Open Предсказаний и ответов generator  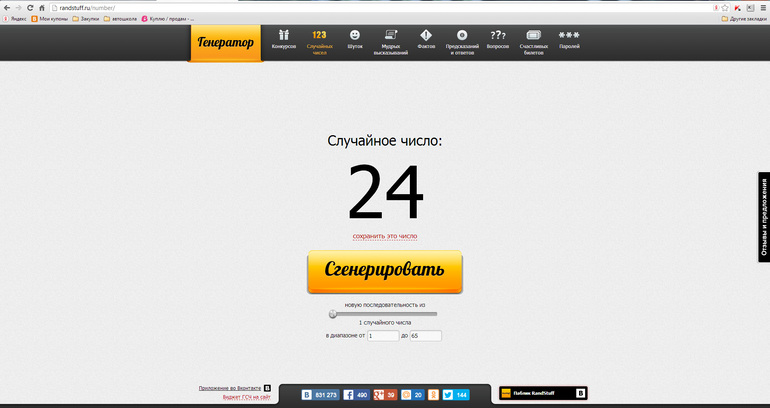coord(461,41)
